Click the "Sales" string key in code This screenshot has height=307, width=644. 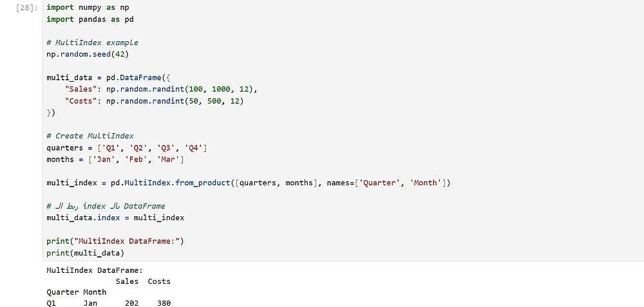click(x=79, y=89)
